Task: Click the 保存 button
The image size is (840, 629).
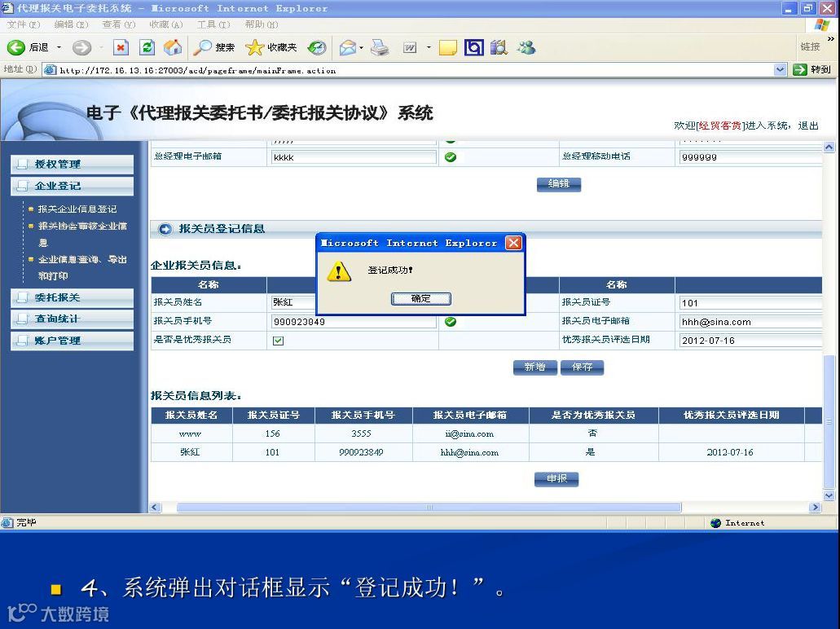Action: tap(582, 367)
